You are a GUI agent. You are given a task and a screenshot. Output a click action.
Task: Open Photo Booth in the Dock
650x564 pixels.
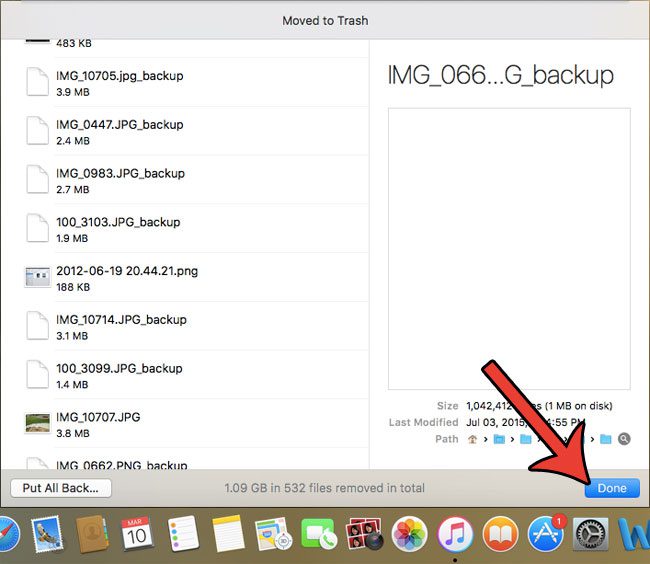click(364, 534)
